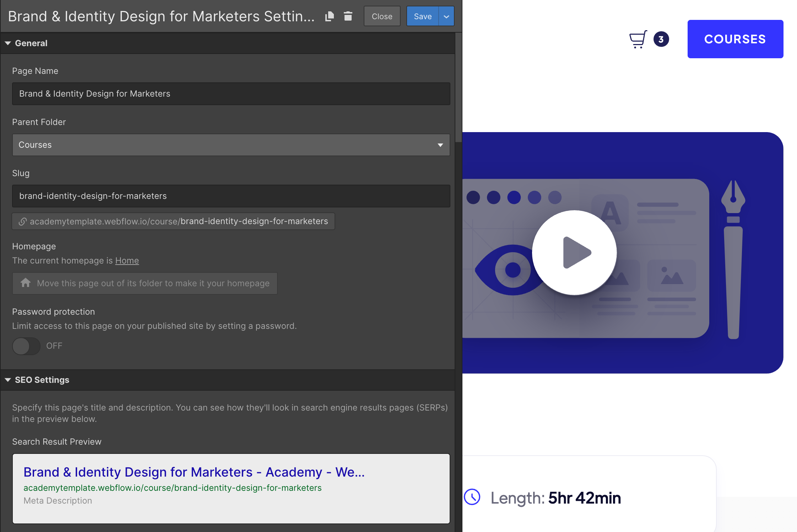This screenshot has height=532, width=797.
Task: Click the Home link under Homepage
Action: coord(127,260)
